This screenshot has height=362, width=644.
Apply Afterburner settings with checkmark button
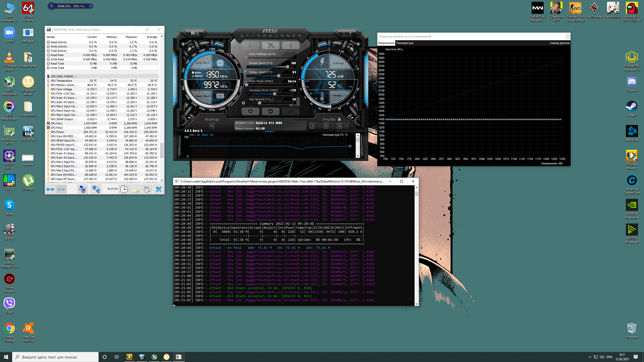pos(291,111)
